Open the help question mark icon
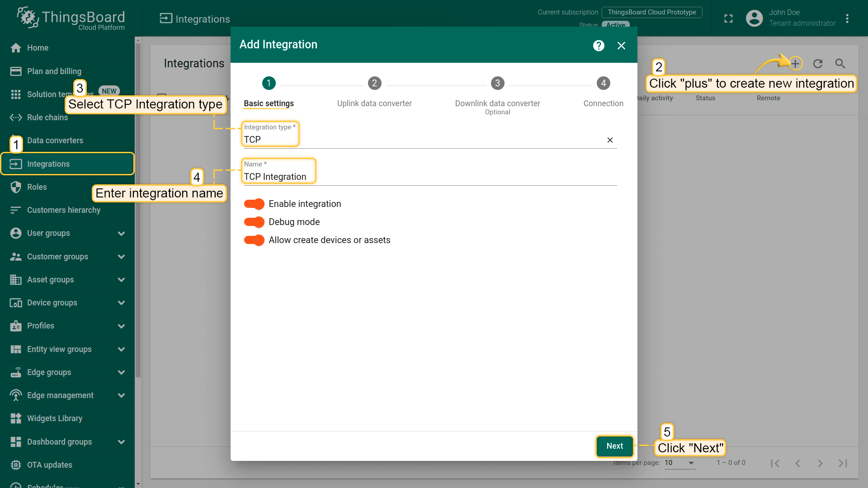Image resolution: width=868 pixels, height=488 pixels. pos(599,46)
